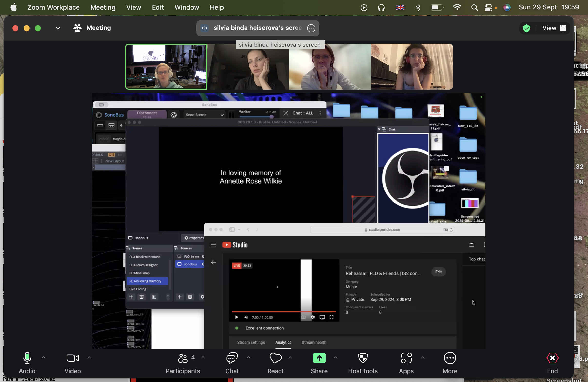
Task: Click the green encryption shield icon
Action: click(x=526, y=28)
